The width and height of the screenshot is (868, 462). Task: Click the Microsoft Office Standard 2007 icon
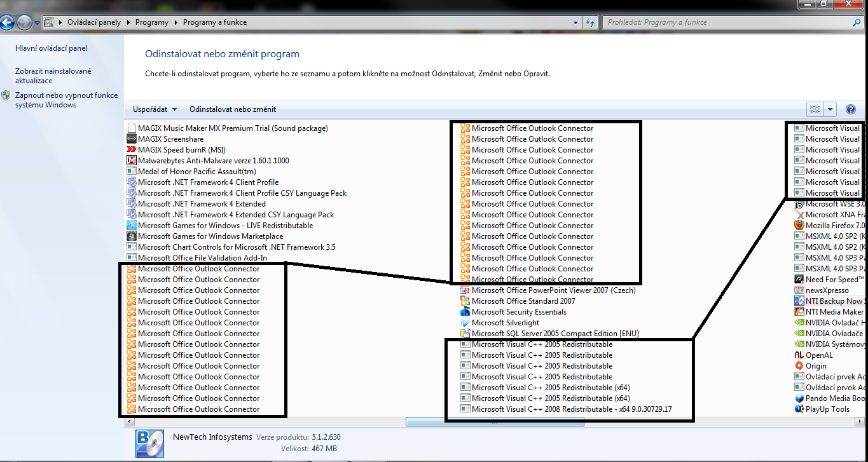pyautogui.click(x=465, y=301)
